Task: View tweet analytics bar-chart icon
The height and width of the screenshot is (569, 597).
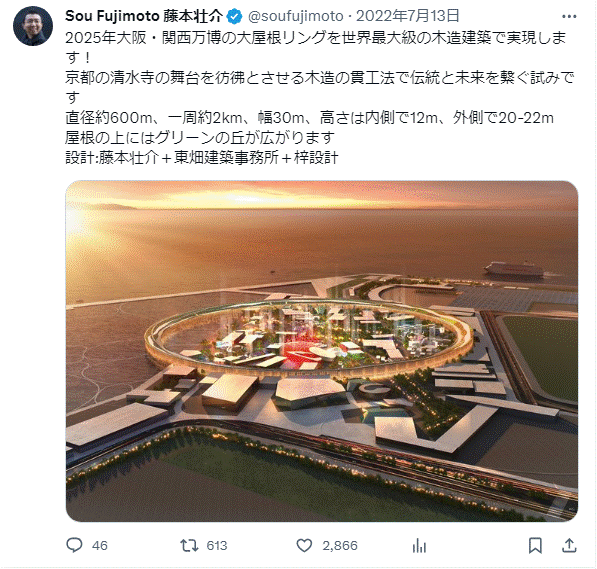Action: pyautogui.click(x=419, y=546)
